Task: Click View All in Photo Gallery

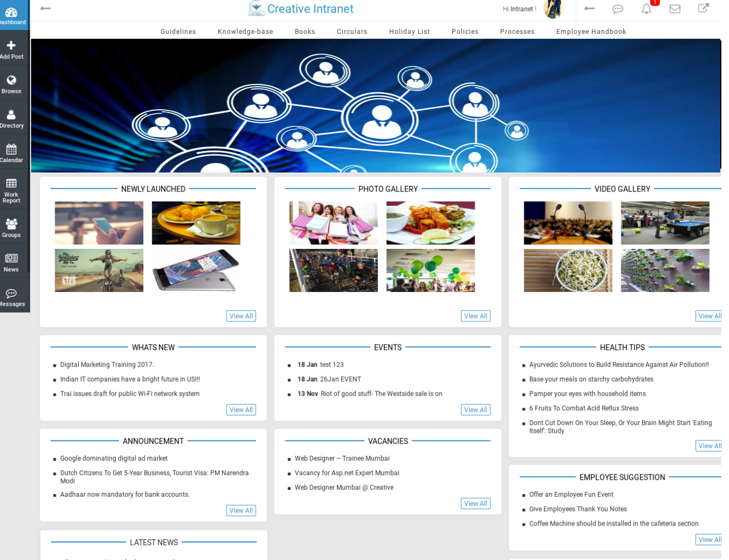Action: (475, 316)
